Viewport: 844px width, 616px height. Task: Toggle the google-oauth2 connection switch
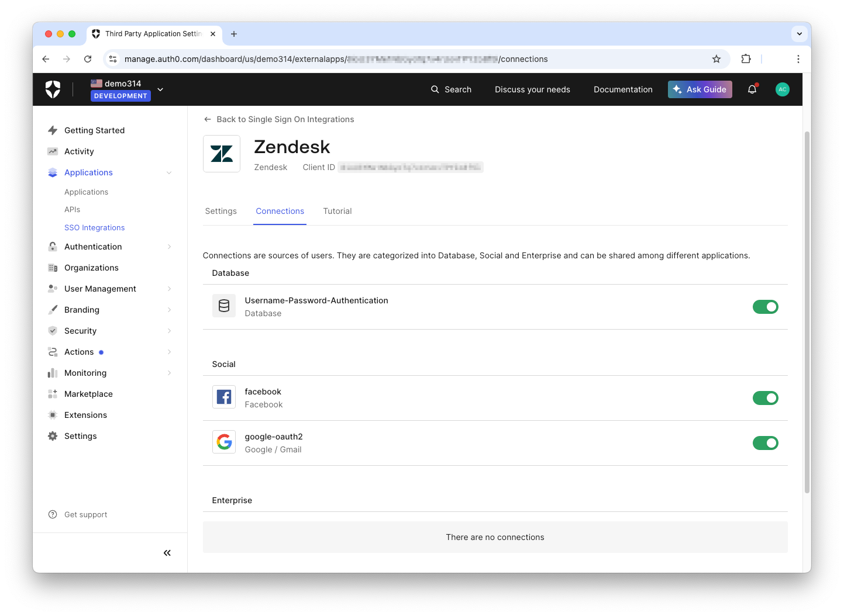click(x=766, y=443)
